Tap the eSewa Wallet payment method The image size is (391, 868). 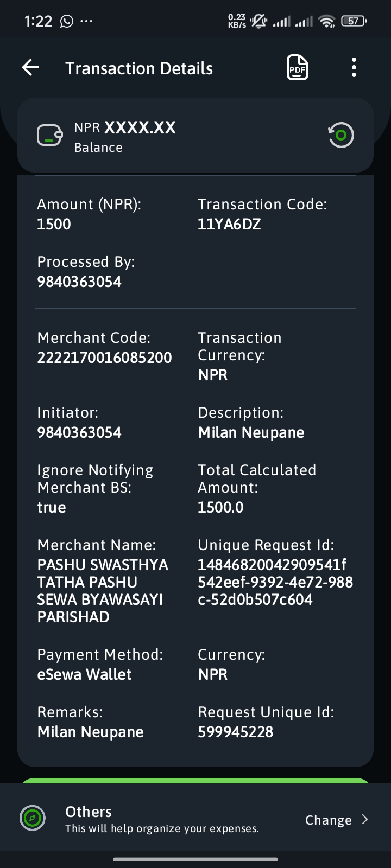click(84, 674)
